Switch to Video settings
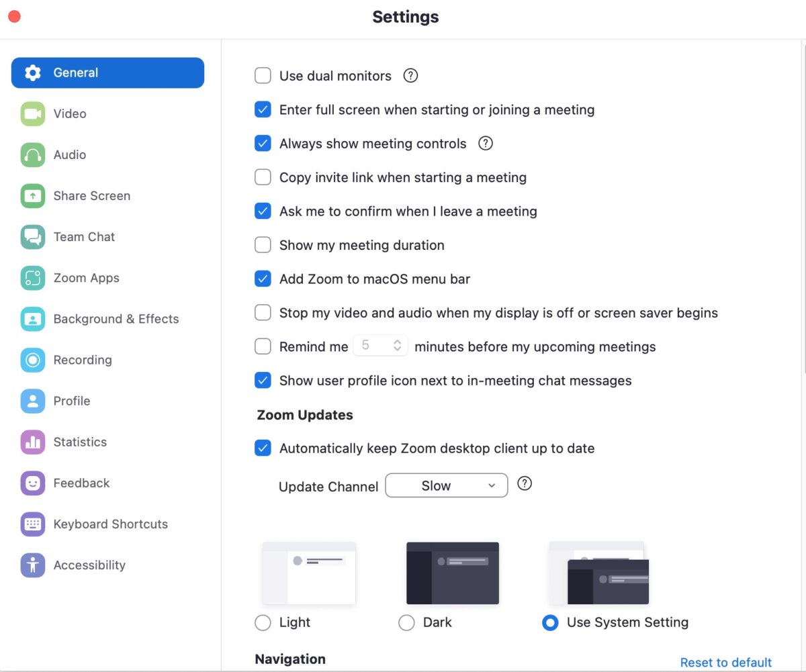The width and height of the screenshot is (806, 672). [x=107, y=114]
